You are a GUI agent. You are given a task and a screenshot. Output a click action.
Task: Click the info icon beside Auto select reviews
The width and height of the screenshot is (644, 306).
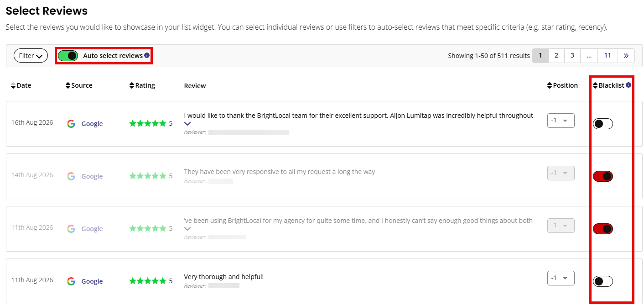coord(147,55)
